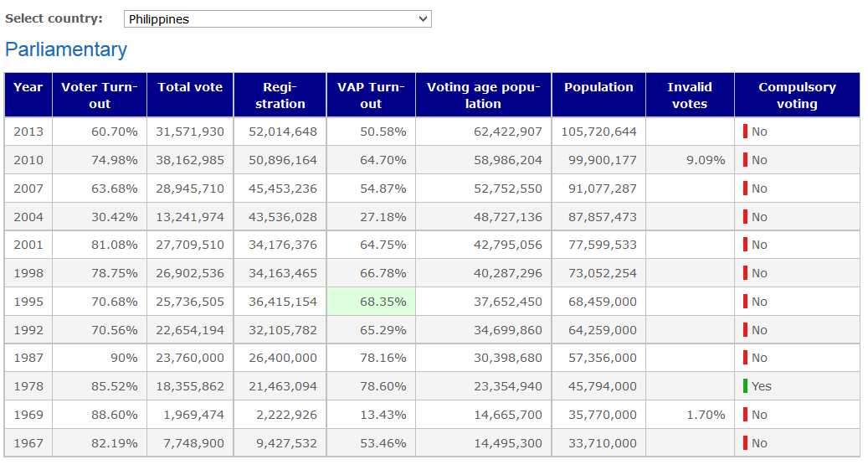868x470 pixels.
Task: Click the Voter Turnout column header
Action: 100,96
